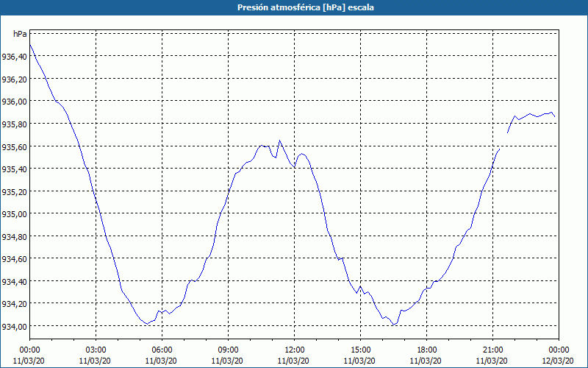Image resolution: width=588 pixels, height=368 pixels.
Task: Click the 935,00 axis value
Action: tap(14, 214)
